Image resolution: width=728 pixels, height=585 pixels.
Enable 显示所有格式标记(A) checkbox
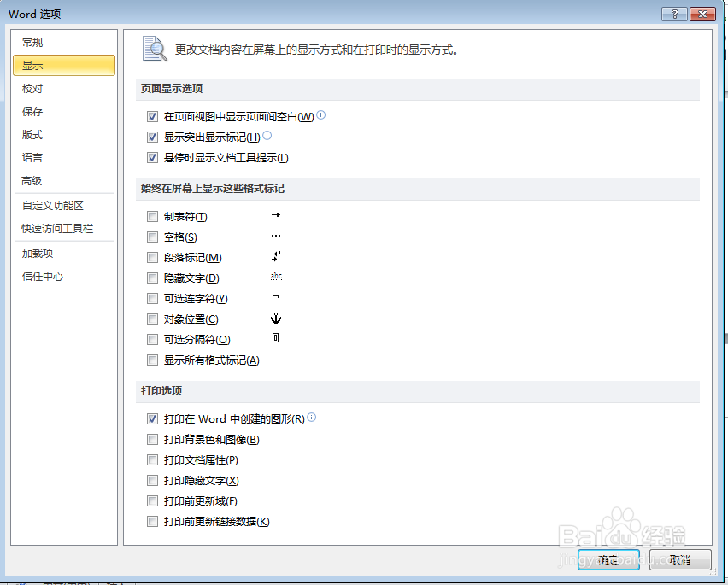pyautogui.click(x=152, y=360)
